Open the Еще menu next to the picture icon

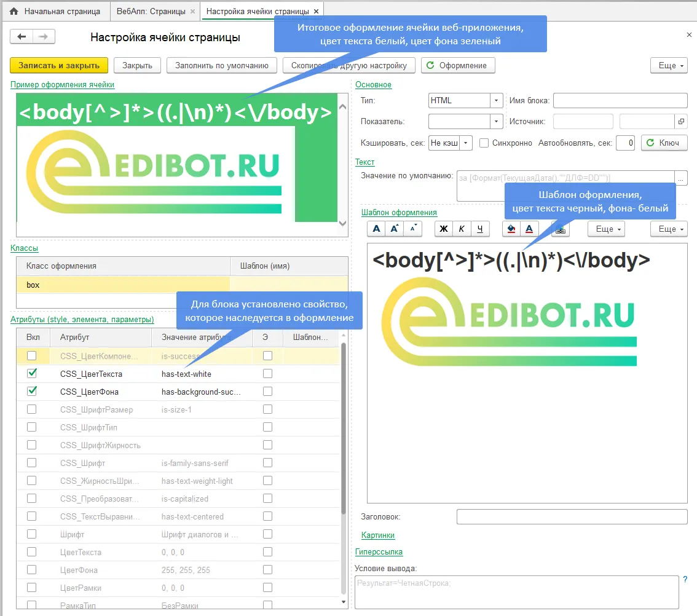606,229
